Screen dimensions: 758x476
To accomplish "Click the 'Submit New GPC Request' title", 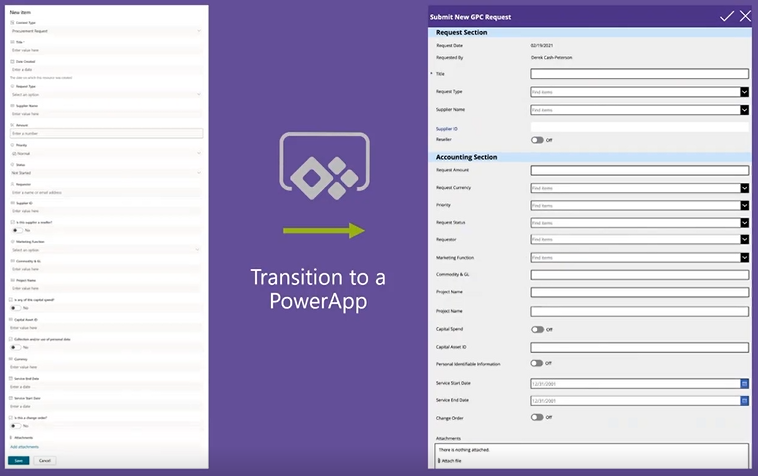I will click(470, 17).
